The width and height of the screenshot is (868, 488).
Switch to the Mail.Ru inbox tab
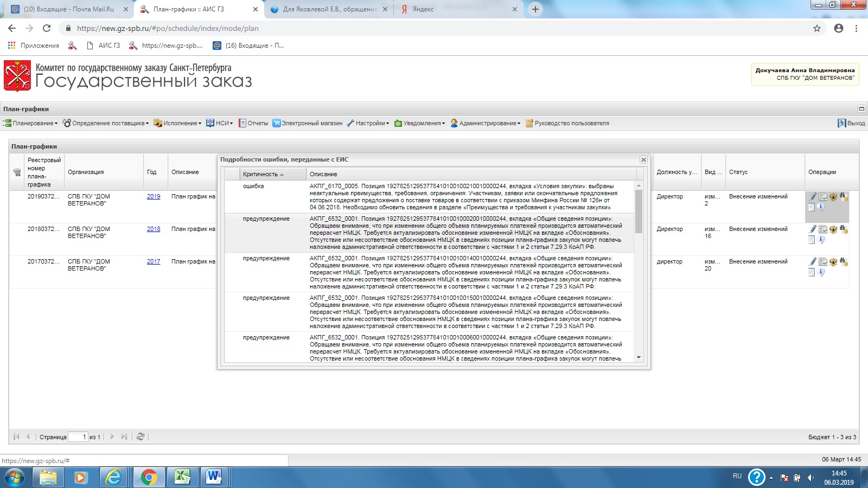pyautogui.click(x=68, y=9)
